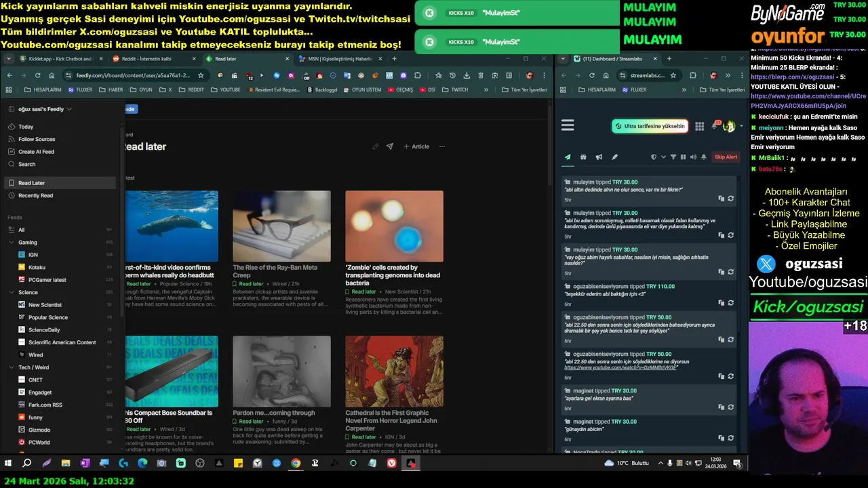Select the megaphone tab in Streamlabs
Viewport: 868px width, 488px height.
[x=599, y=157]
